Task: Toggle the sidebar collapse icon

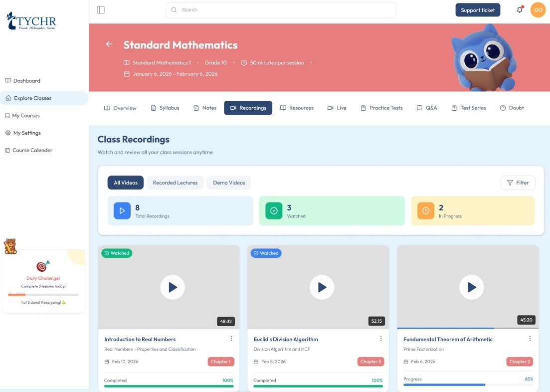Action: [x=101, y=10]
